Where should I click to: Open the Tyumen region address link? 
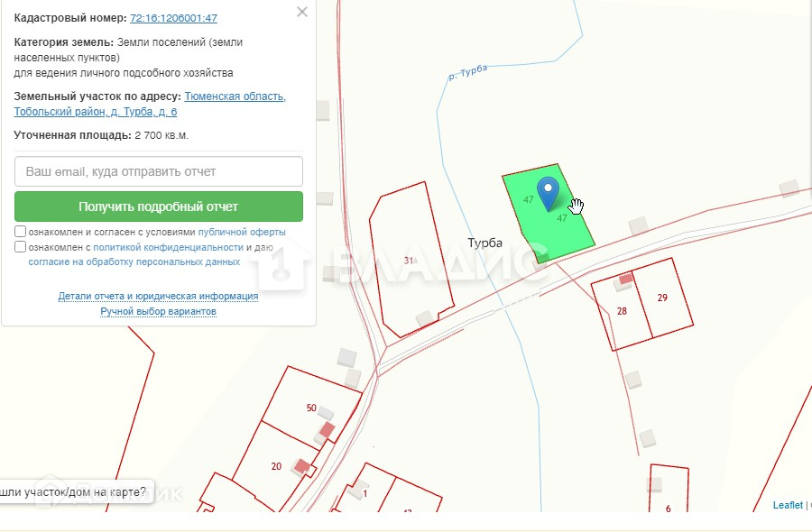pyautogui.click(x=235, y=96)
